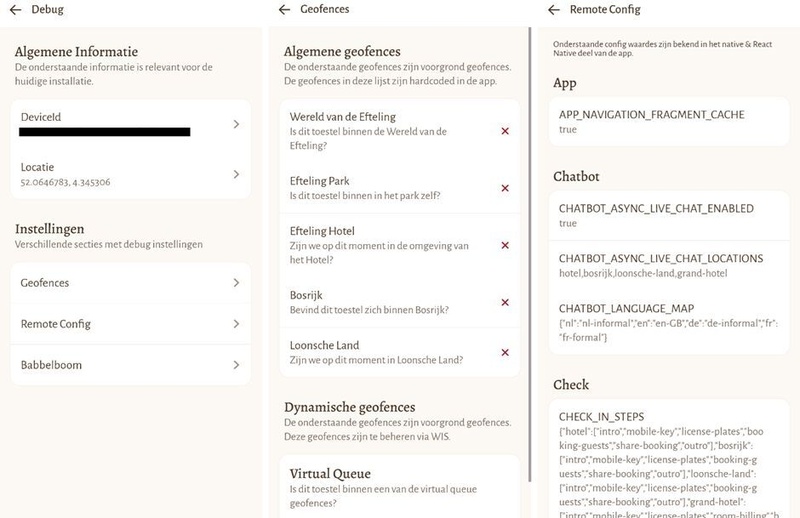
Task: Click CHATBOT_ASYNC_LIVE_CHAT_ENABLED config entry
Action: [669, 215]
